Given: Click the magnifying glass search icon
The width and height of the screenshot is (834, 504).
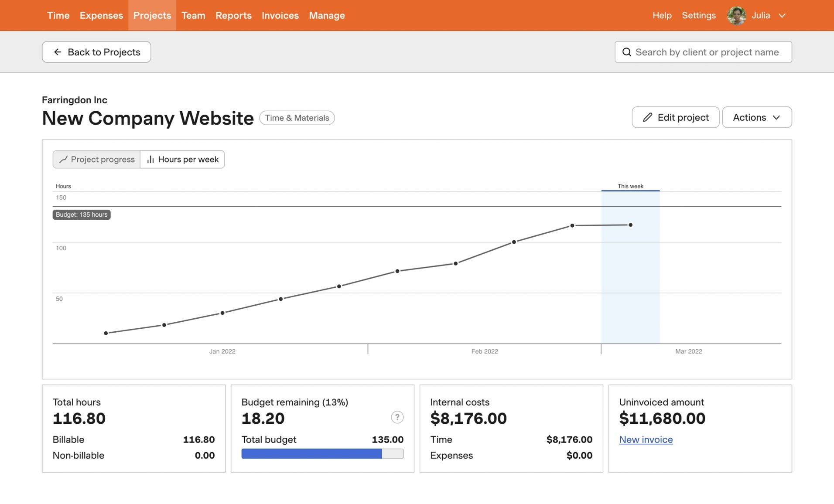Looking at the screenshot, I should click(627, 52).
